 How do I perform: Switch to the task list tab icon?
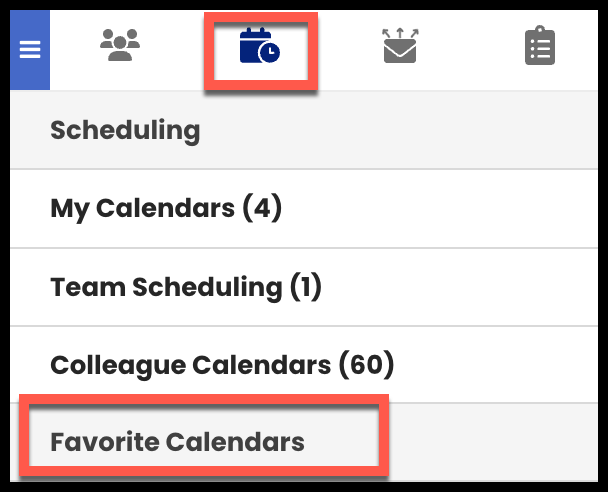pyautogui.click(x=540, y=45)
